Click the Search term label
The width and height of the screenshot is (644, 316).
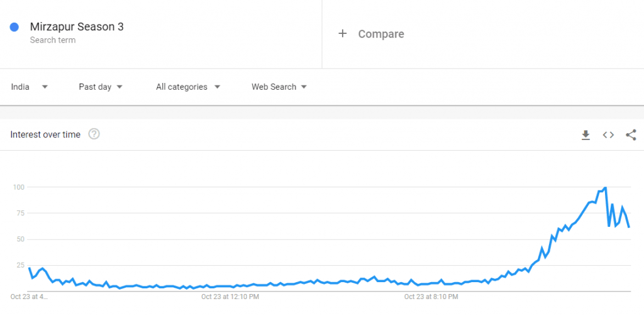53,40
